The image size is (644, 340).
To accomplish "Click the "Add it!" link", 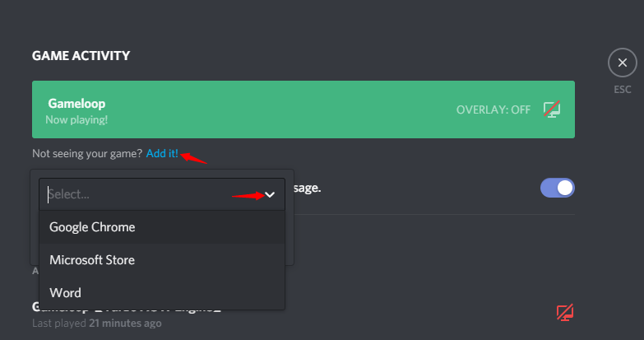I will [x=162, y=153].
